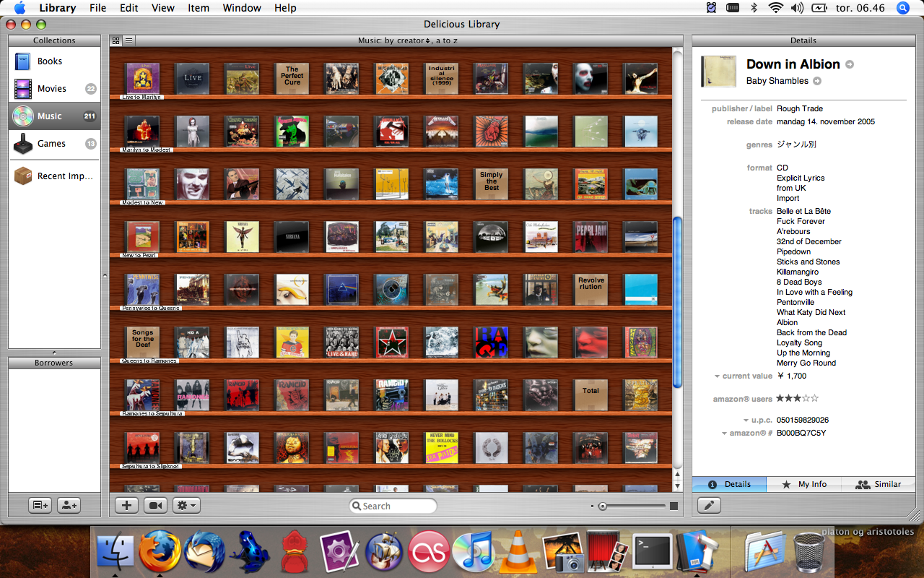Toggle the amazon # disclosure triangle

pyautogui.click(x=724, y=433)
